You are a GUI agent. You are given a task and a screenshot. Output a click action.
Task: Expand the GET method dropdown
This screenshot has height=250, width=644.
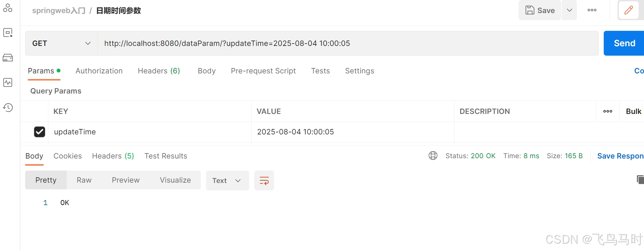61,43
